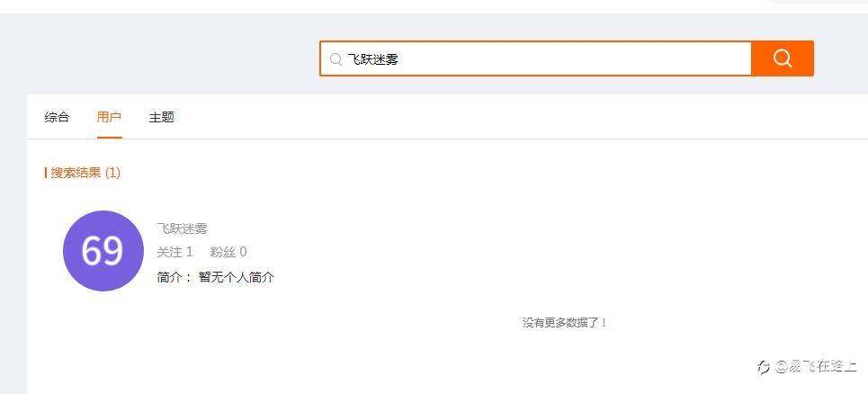The image size is (868, 394).
Task: Click the orange magnifier search button
Action: (782, 58)
